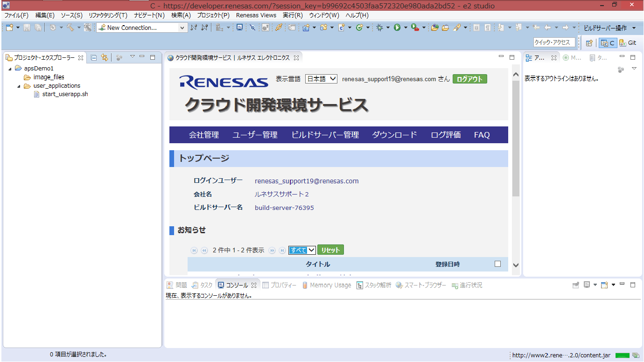Switch to the スタック解析 tab
The width and height of the screenshot is (644, 362).
[x=374, y=285]
